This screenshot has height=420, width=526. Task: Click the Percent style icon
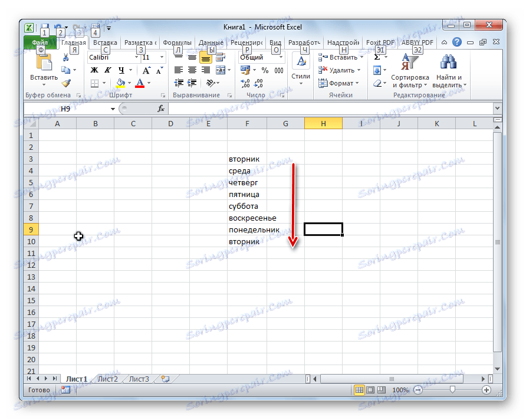264,70
